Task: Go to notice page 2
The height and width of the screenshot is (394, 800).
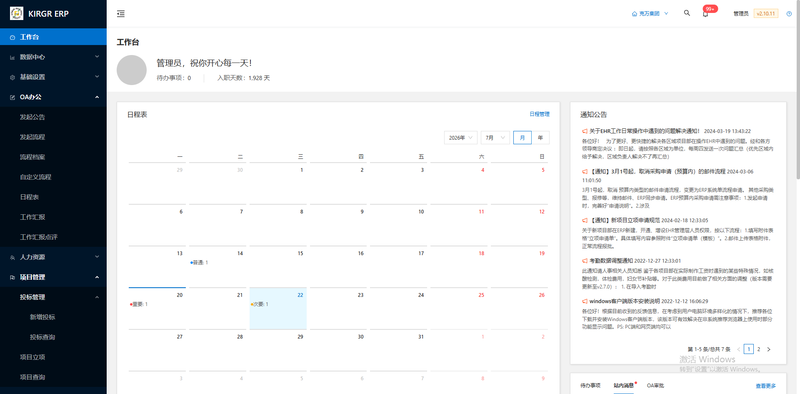Action: pos(759,350)
